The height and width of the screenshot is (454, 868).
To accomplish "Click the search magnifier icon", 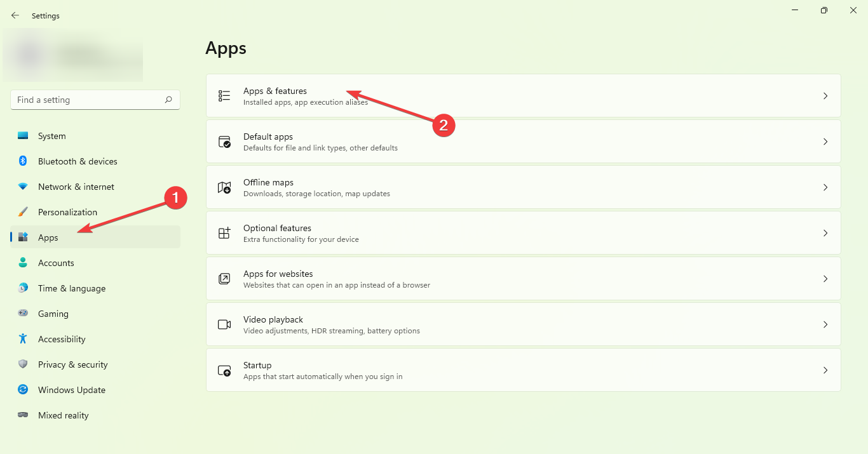I will point(168,100).
